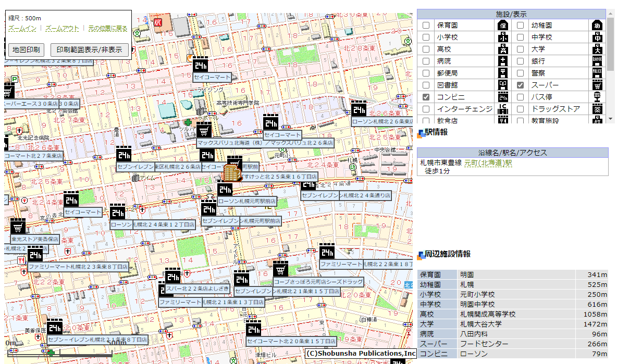The width and height of the screenshot is (617, 364).
Task: Click the 24h icon for FamilyMart Kita 23-jo
Action: [35, 255]
